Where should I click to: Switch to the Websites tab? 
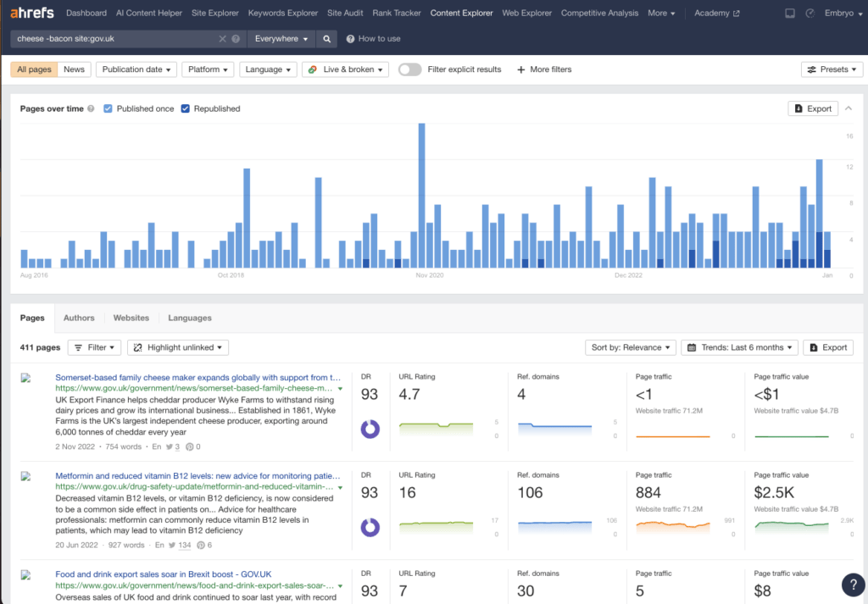tap(131, 318)
